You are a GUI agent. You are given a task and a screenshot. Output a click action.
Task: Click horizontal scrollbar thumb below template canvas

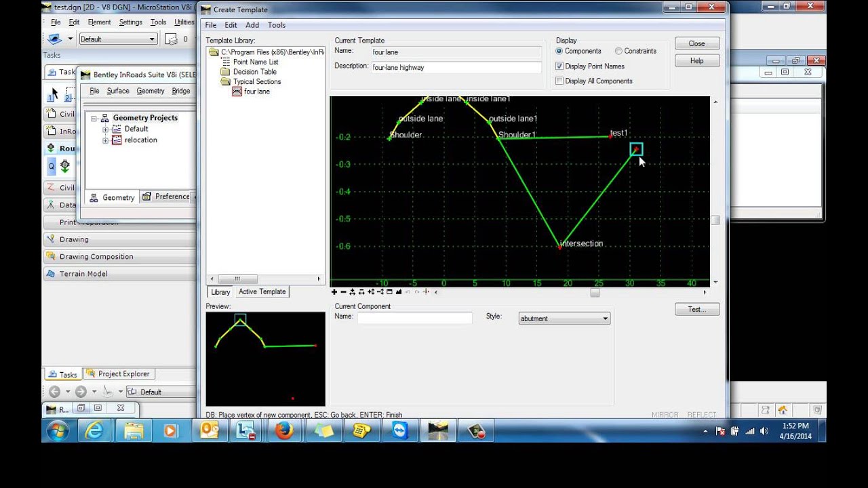595,293
